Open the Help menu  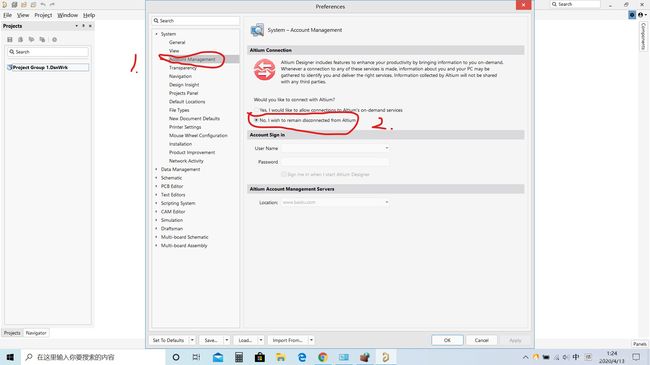click(x=89, y=15)
